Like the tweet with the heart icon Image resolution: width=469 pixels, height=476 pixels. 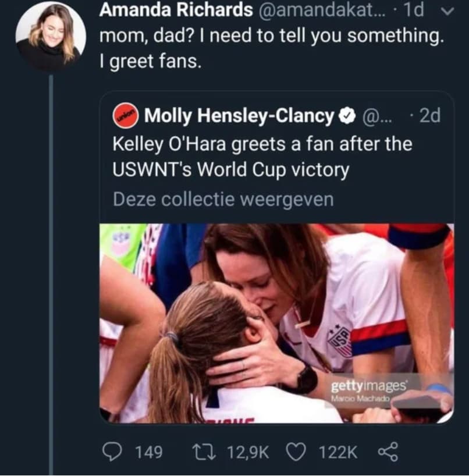pos(297,452)
